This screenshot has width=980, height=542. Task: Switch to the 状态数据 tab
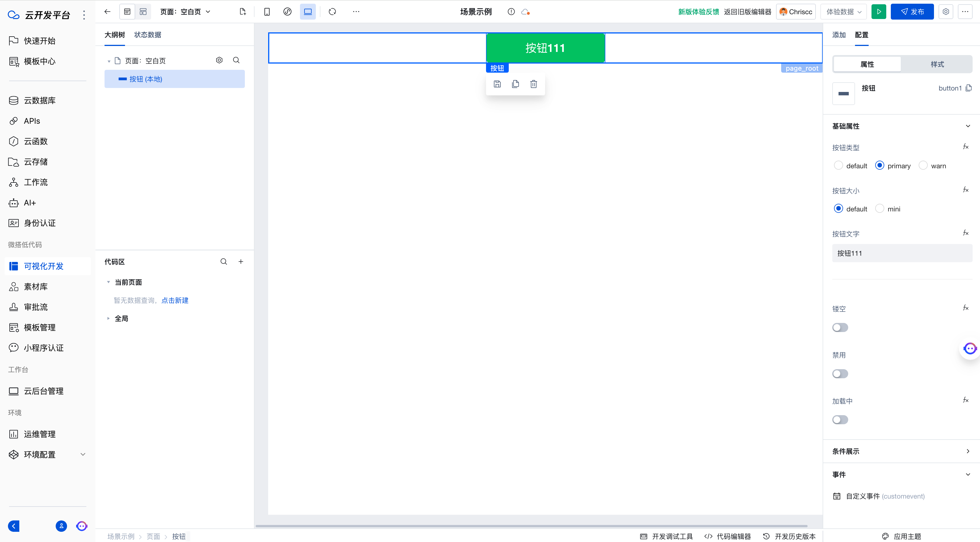[148, 35]
